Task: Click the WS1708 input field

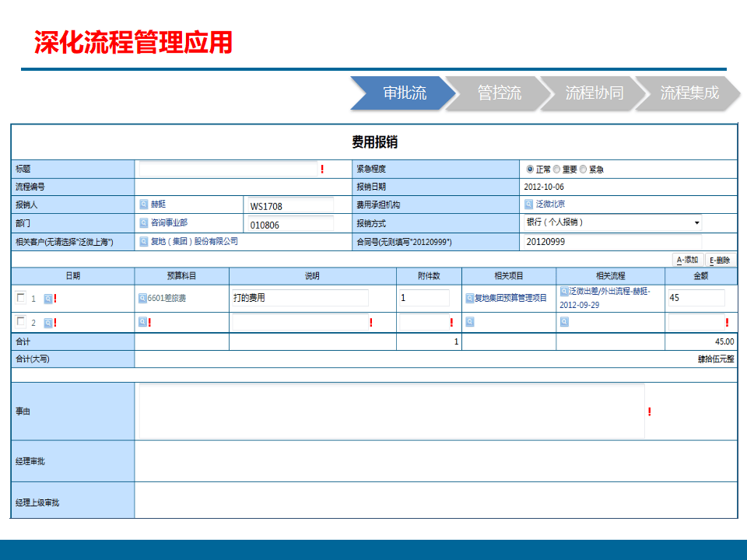Action: coord(290,206)
